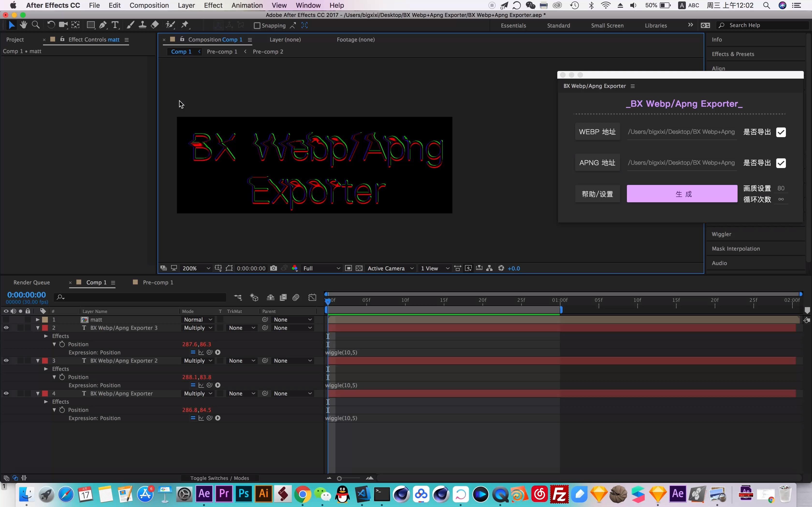
Task: Uncheck the WEBP export checkbox
Action: tap(781, 132)
